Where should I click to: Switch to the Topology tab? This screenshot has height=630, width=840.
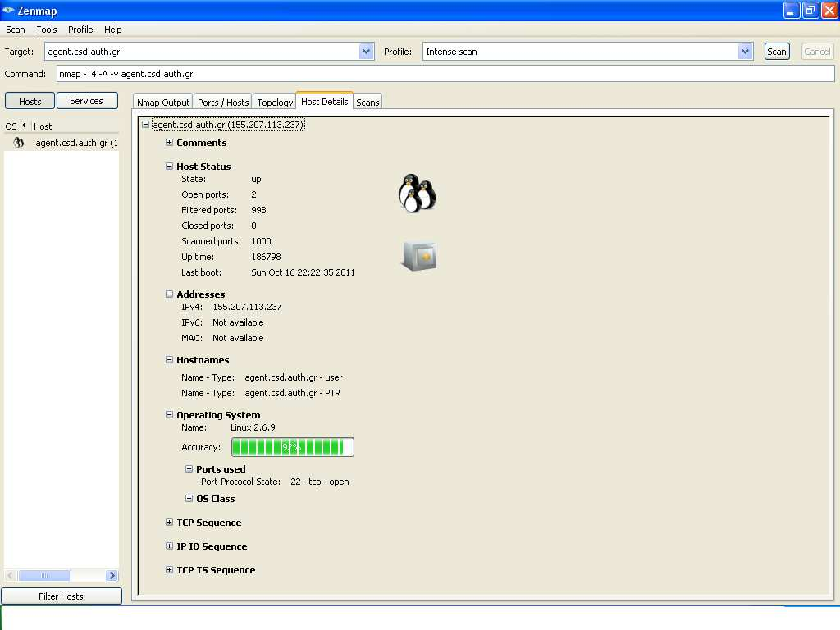pos(275,103)
